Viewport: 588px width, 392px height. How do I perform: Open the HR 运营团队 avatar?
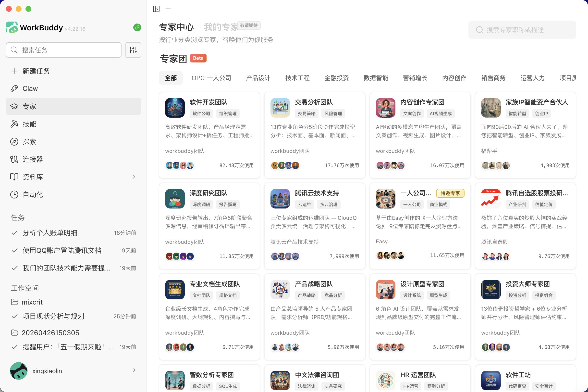coord(385,380)
